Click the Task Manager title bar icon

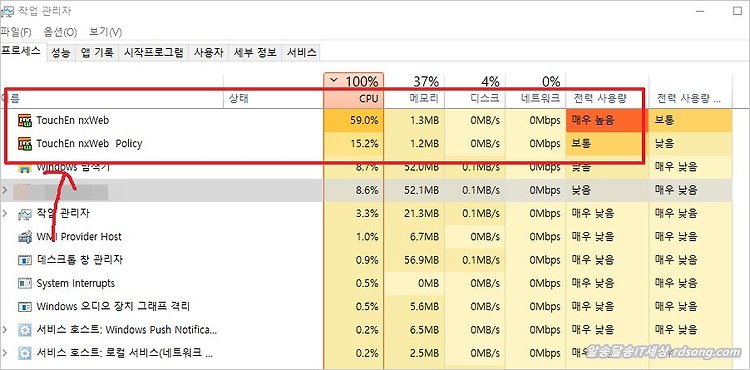click(x=7, y=11)
